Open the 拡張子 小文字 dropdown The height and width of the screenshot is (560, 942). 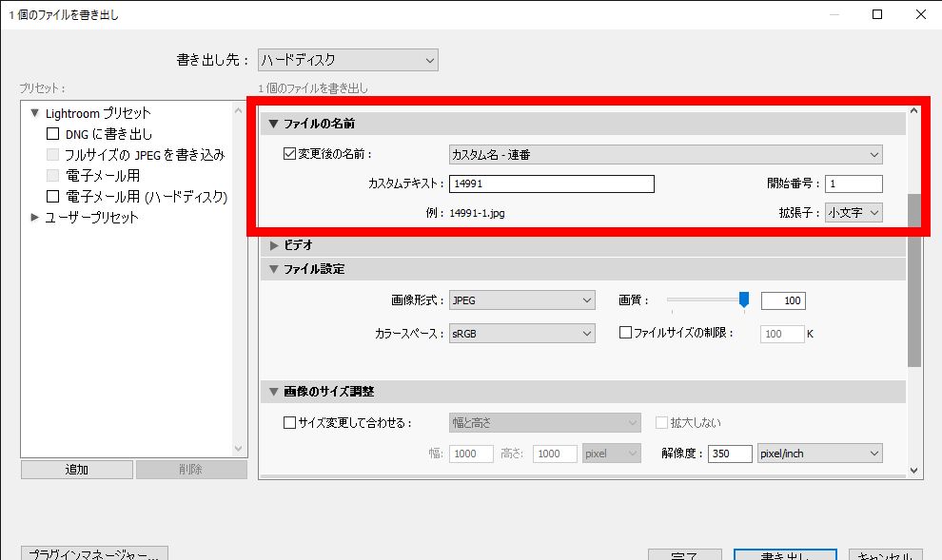point(854,213)
